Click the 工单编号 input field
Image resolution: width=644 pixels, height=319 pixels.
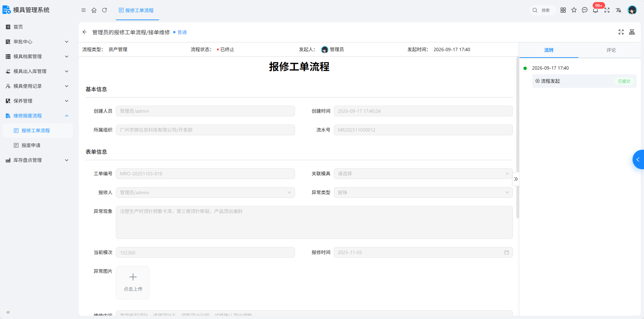[x=205, y=174]
